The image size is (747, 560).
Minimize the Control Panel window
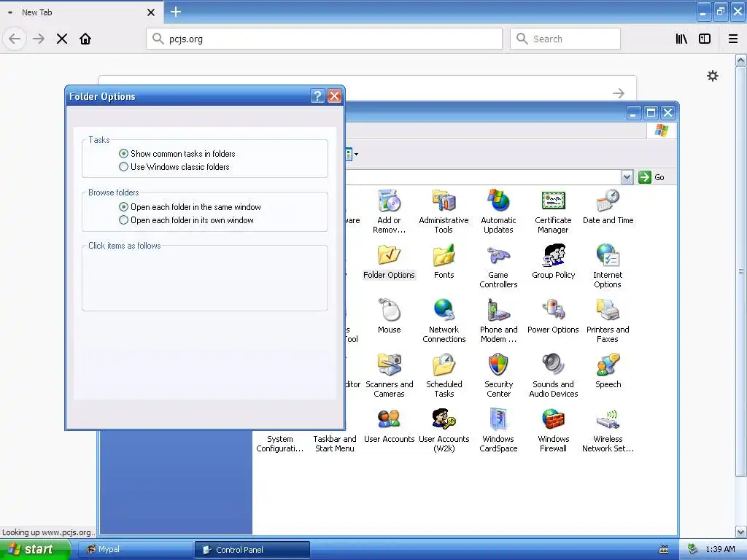click(634, 113)
